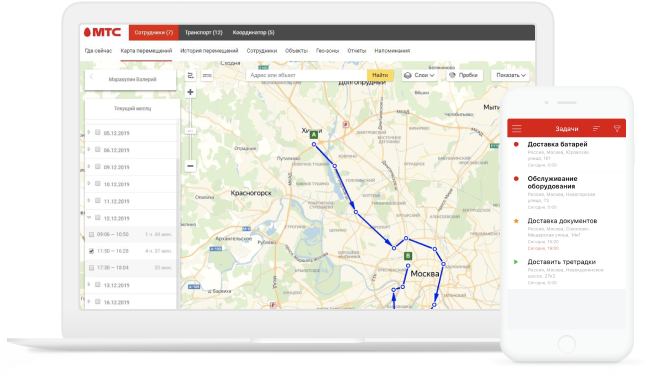The width and height of the screenshot is (650, 383).
Task: Click the MTS logo
Action: click(x=102, y=32)
